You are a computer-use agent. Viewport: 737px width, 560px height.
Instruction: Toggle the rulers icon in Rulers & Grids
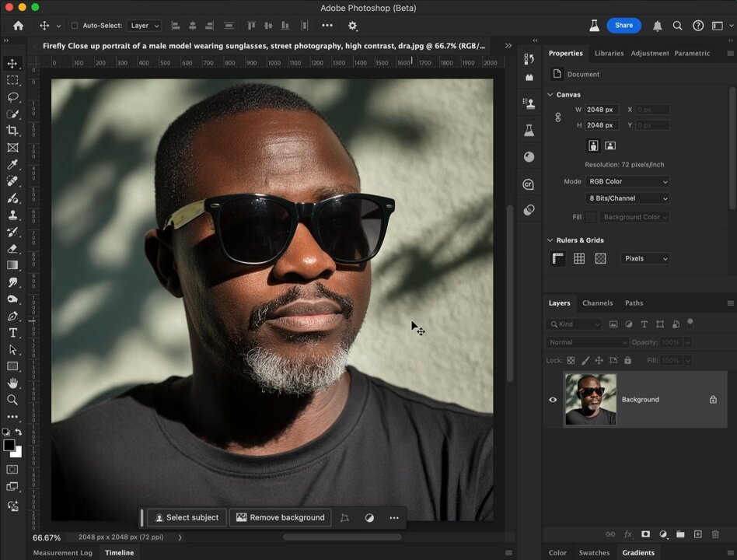click(x=558, y=258)
